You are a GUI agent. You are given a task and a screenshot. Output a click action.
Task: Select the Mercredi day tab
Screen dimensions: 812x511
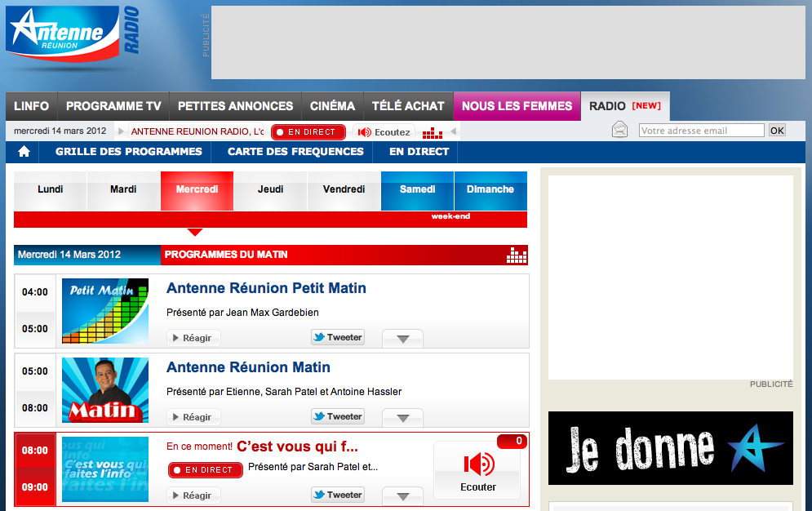[197, 190]
